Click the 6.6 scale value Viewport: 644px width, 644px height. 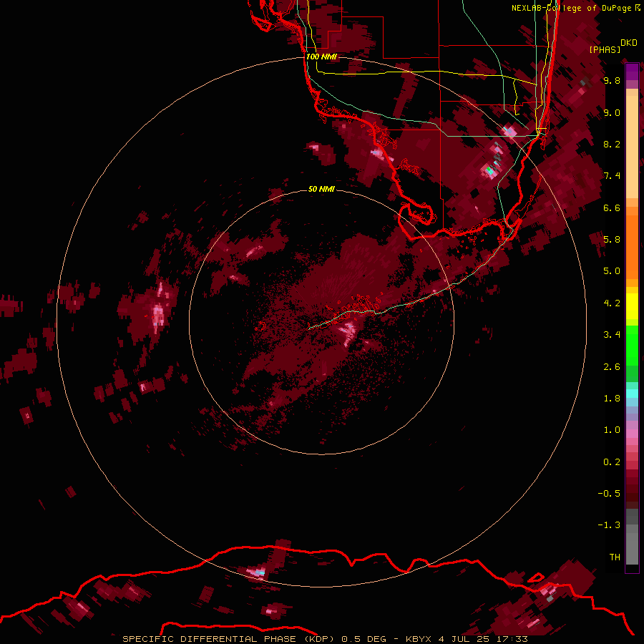[x=612, y=208]
